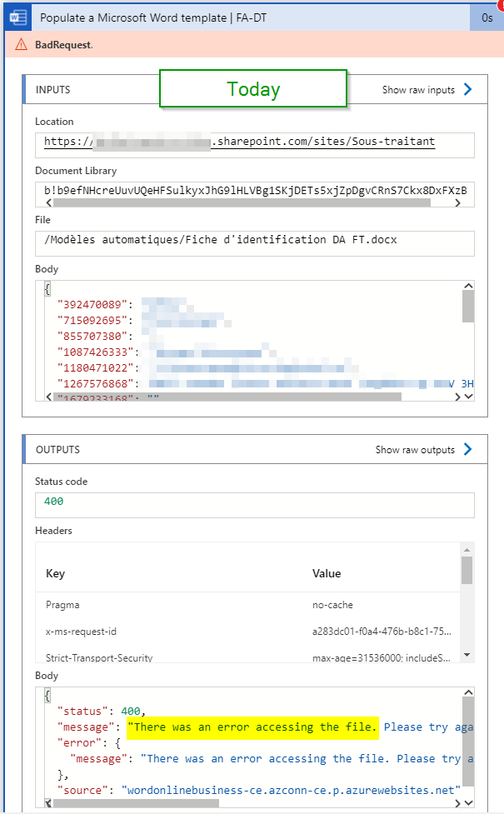Select the "1087426333" key in inputs Body
This screenshot has height=814, width=504.
point(96,352)
